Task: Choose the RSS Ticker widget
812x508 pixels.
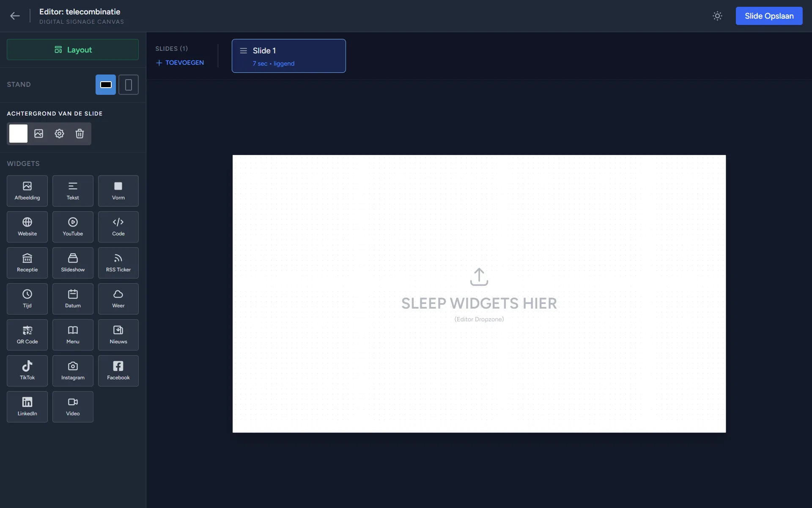Action: point(118,263)
